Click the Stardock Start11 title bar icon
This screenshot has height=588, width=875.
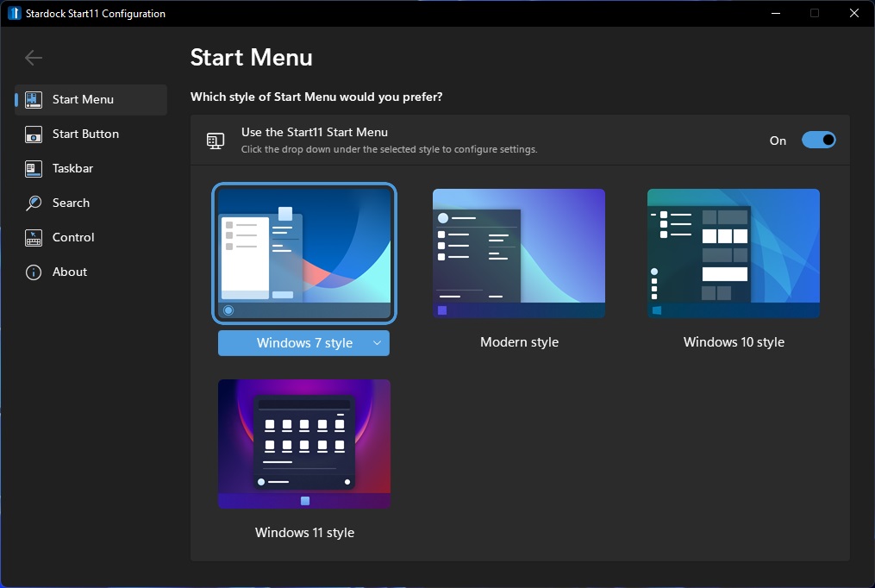(14, 14)
